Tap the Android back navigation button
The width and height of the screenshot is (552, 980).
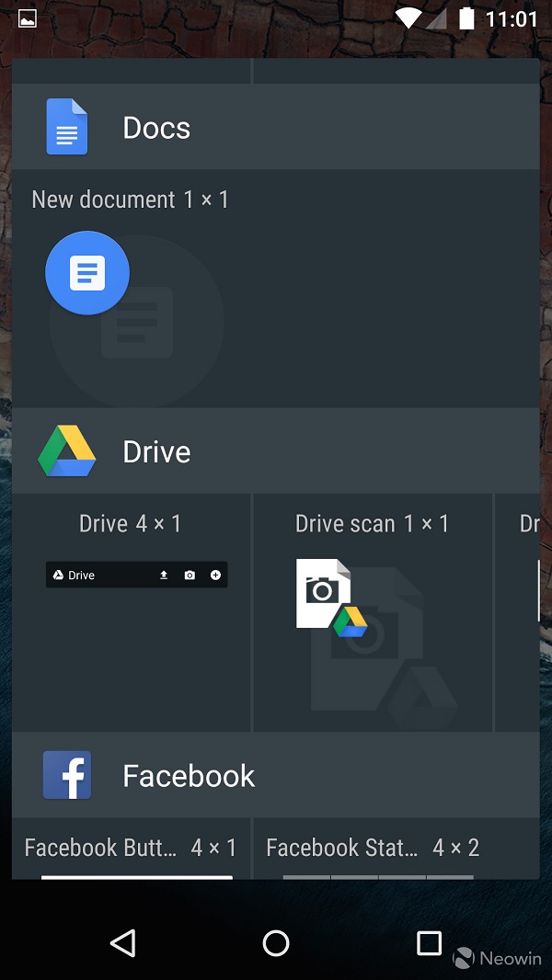(x=123, y=942)
